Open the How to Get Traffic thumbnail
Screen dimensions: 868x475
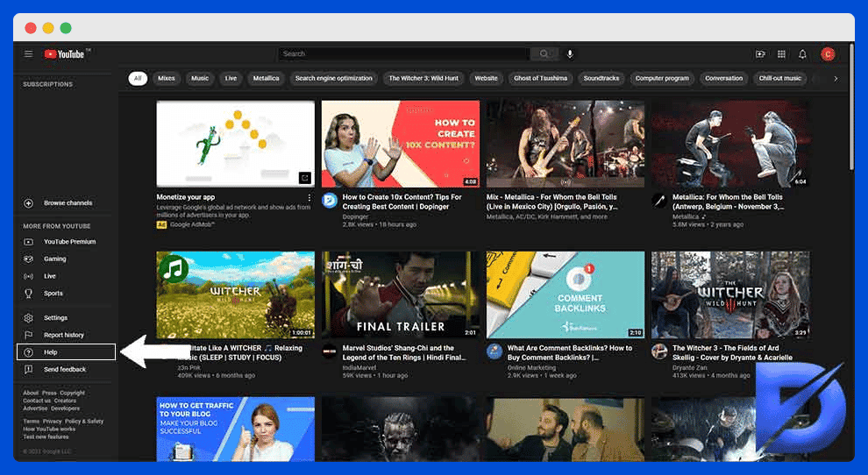pos(235,429)
